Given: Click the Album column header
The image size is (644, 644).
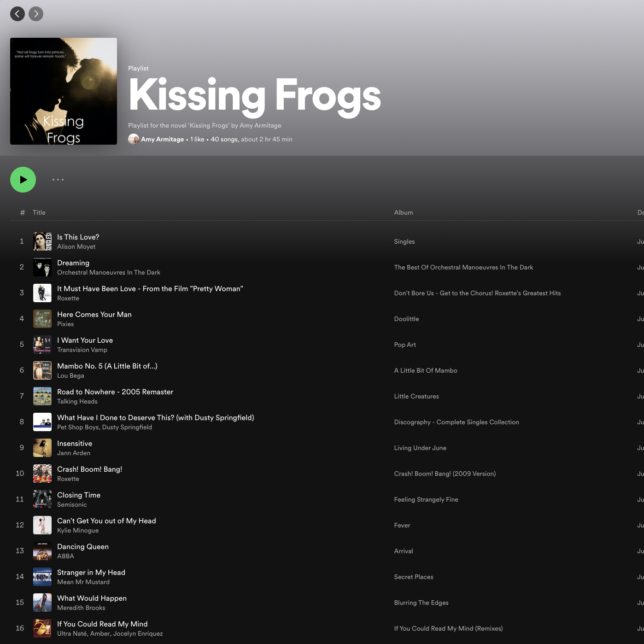Looking at the screenshot, I should tap(404, 212).
